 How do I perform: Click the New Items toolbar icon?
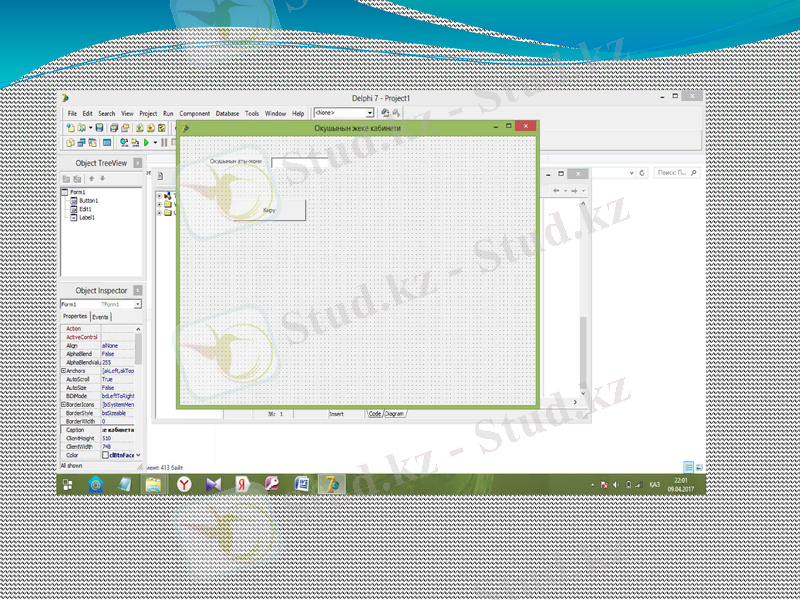[70, 128]
